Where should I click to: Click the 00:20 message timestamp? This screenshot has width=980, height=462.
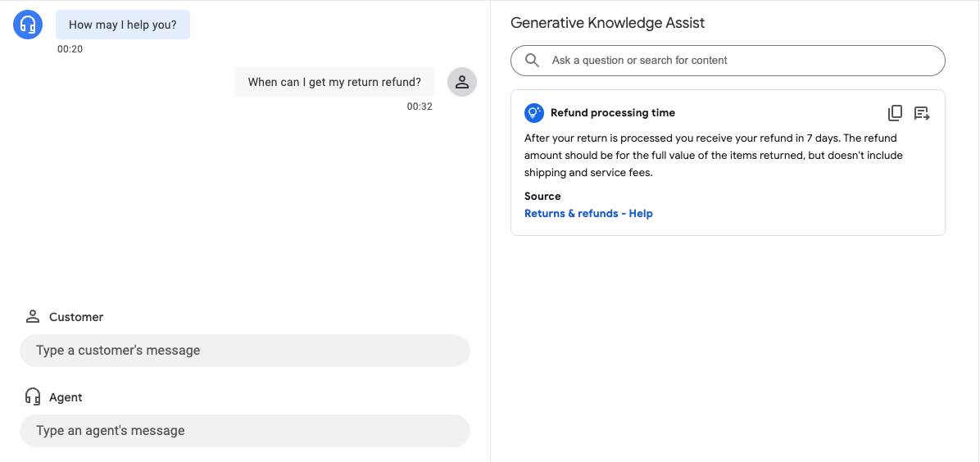point(70,49)
